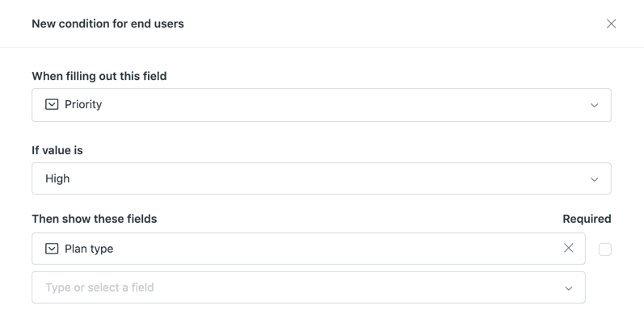This screenshot has height=327, width=644.
Task: Click the Plan type text in shown fields
Action: [89, 249]
